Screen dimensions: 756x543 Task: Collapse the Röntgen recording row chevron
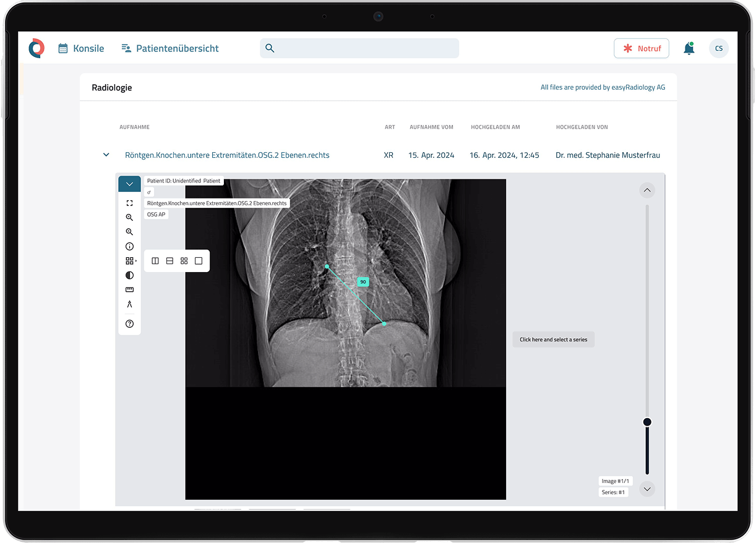[106, 155]
